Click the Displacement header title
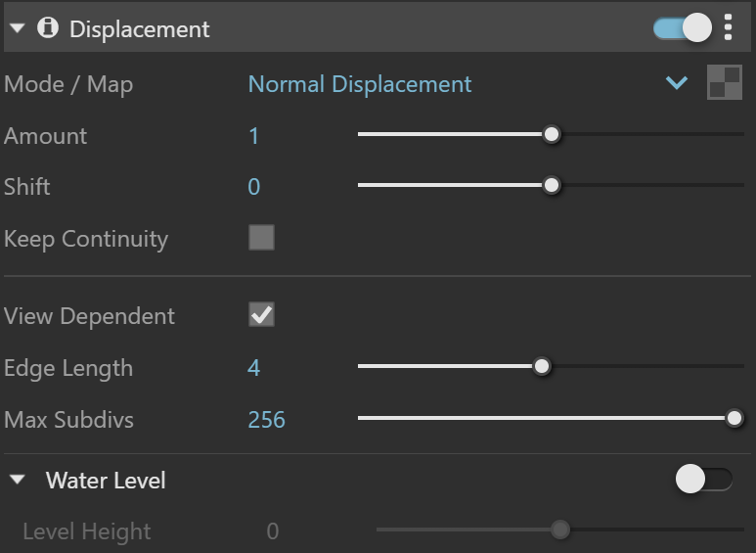 pyautogui.click(x=139, y=29)
